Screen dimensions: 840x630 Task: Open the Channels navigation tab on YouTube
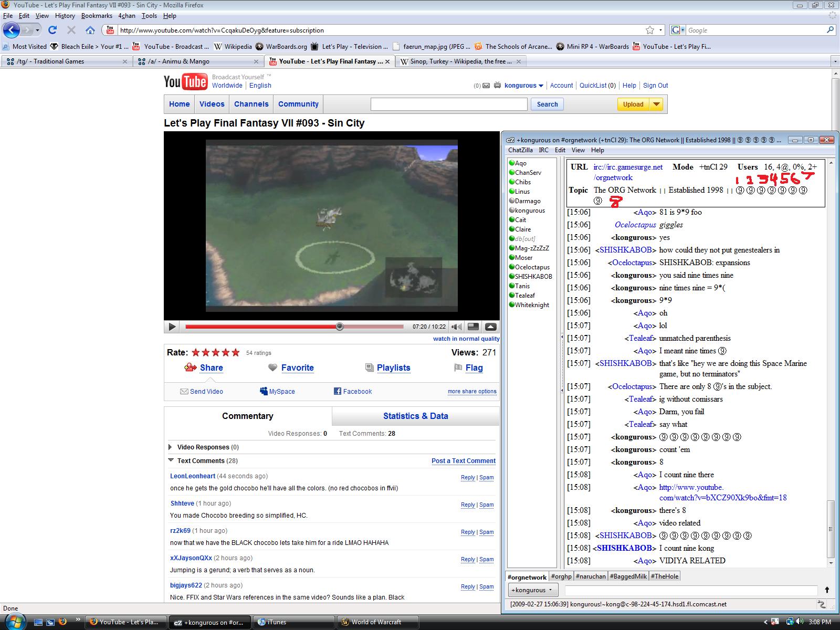coord(251,104)
